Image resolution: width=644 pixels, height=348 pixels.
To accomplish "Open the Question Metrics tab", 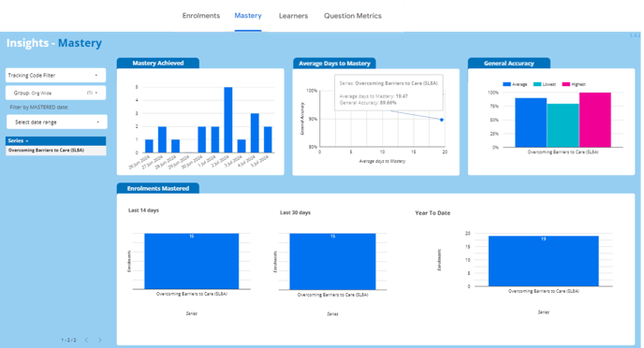I will pyautogui.click(x=352, y=16).
